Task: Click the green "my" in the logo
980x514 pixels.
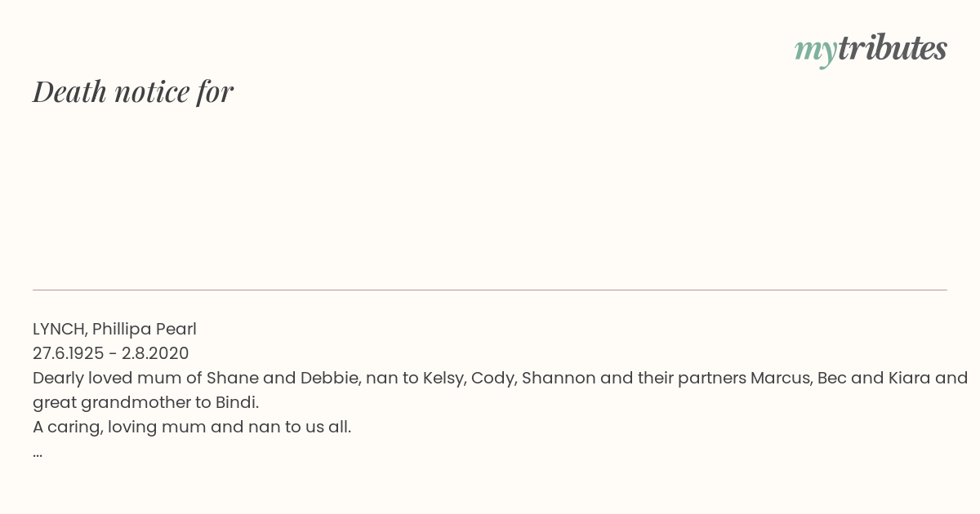Action: click(815, 51)
